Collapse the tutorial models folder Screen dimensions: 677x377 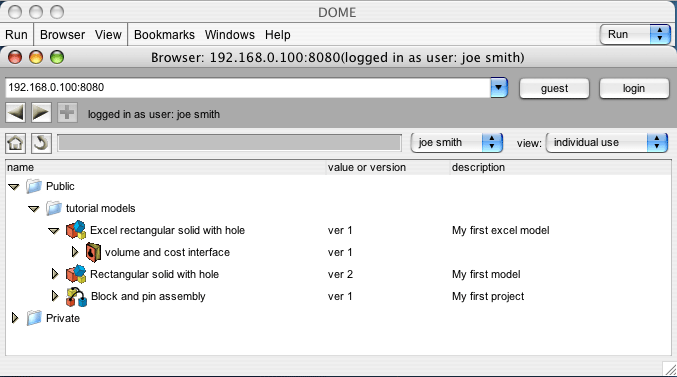tap(34, 209)
